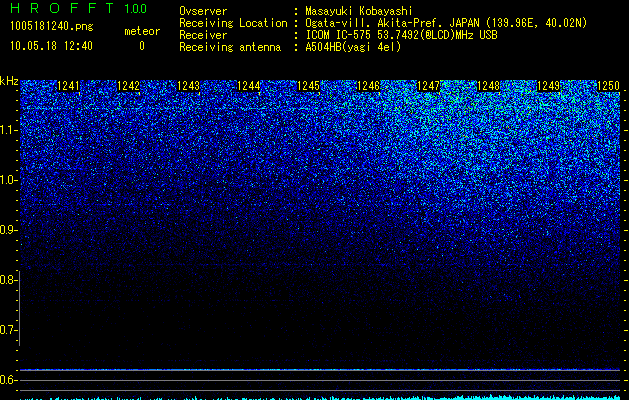This screenshot has width=629, height=400.
Task: Click the 0.7 frequency axis label
Action: pyautogui.click(x=7, y=330)
